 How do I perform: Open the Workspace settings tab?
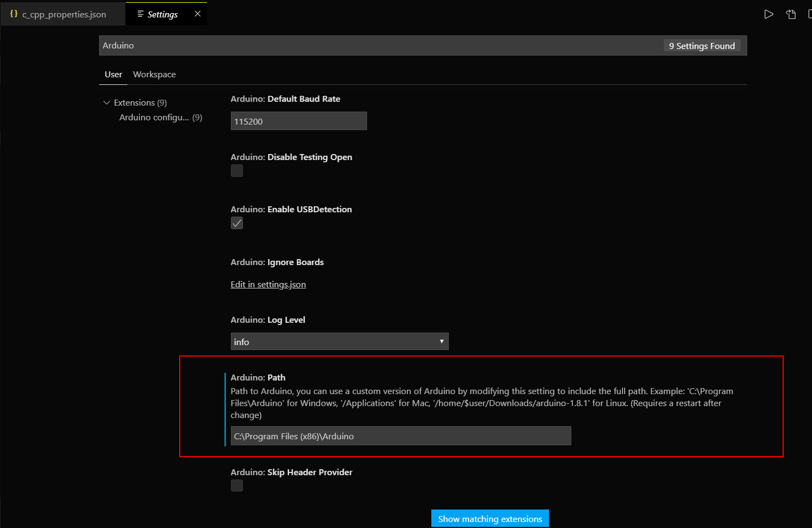coord(154,75)
